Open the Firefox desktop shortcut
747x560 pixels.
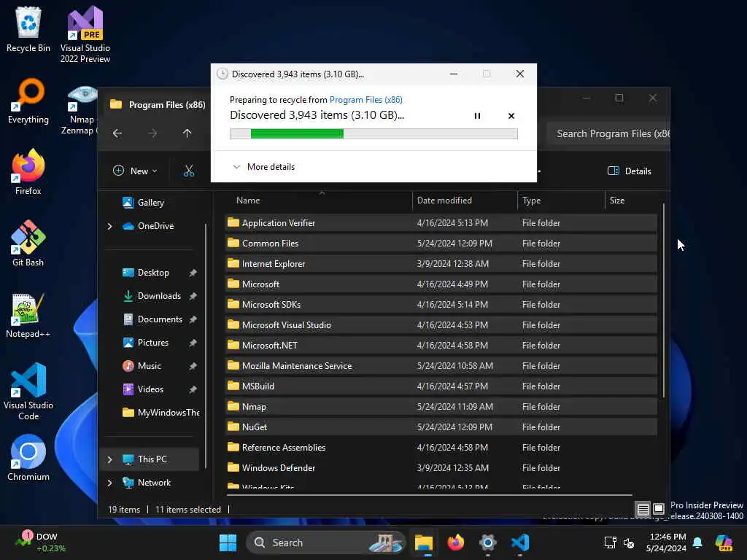[x=28, y=172]
